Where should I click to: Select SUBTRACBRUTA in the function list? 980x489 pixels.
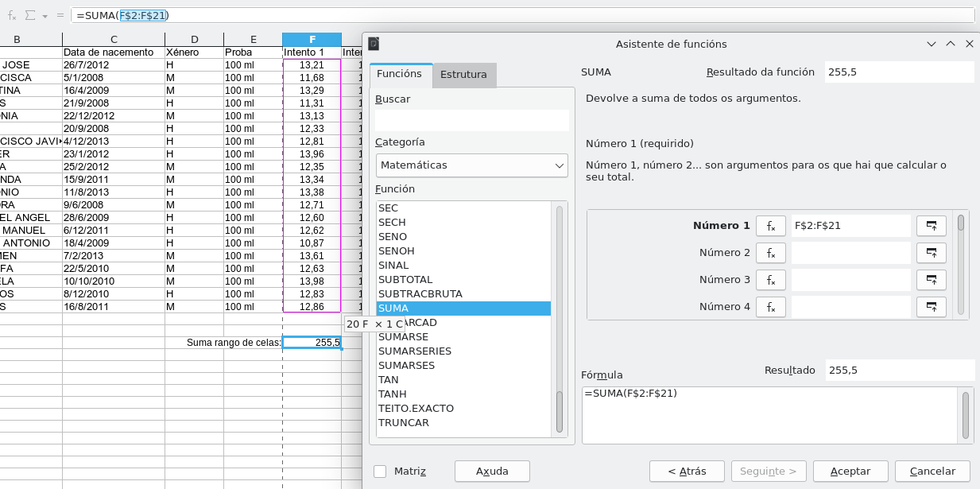(x=463, y=294)
